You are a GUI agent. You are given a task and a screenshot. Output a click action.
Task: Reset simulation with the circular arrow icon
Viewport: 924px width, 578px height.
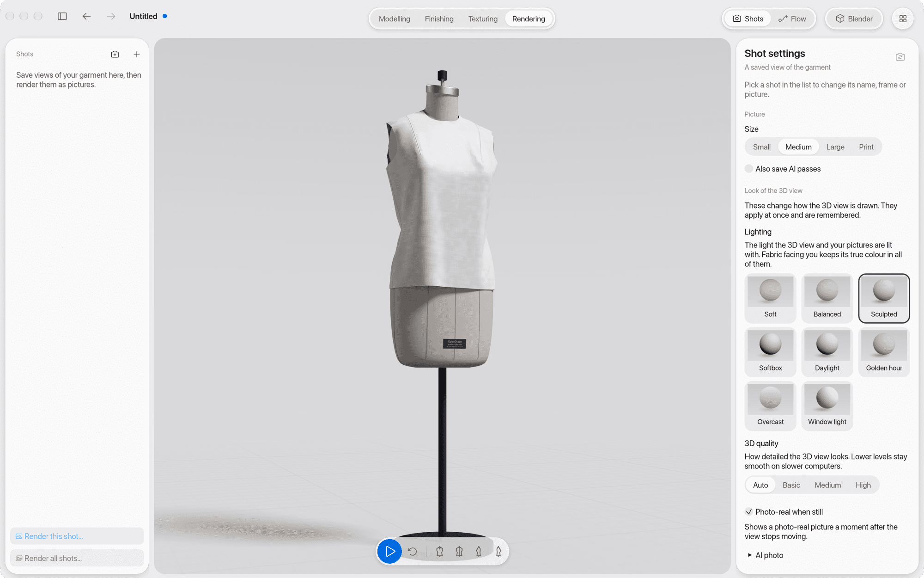[413, 551]
